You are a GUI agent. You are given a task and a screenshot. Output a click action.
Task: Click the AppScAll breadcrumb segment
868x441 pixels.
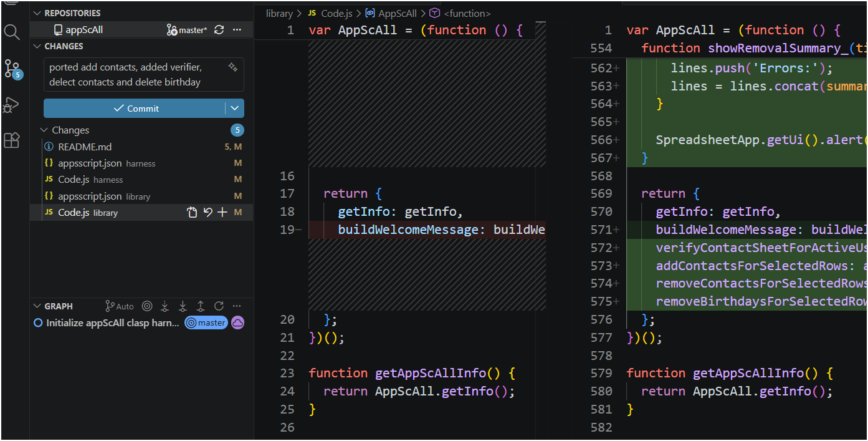398,13
